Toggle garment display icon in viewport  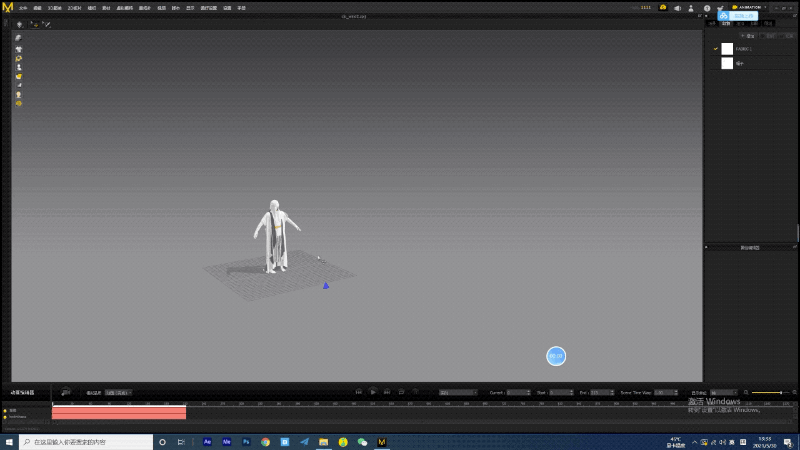pos(18,49)
